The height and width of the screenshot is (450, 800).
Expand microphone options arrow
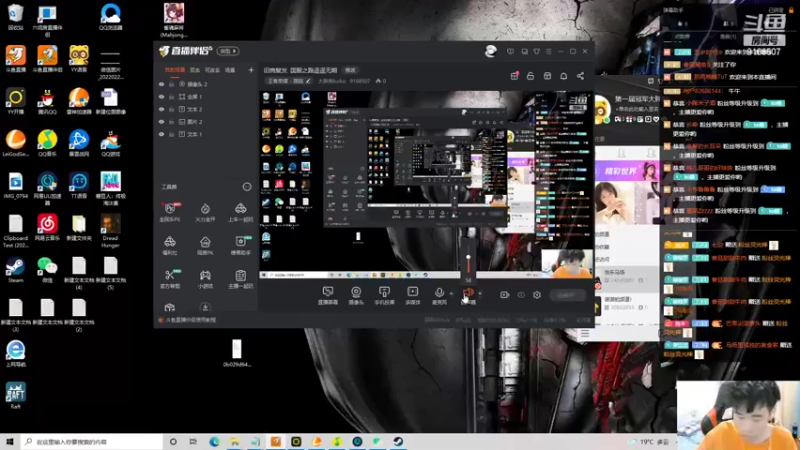[x=451, y=293]
